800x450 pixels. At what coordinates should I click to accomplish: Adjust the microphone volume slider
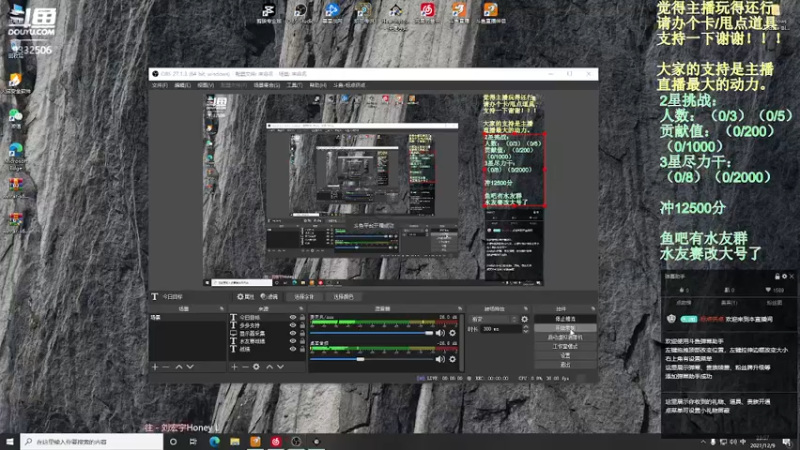pos(371,333)
